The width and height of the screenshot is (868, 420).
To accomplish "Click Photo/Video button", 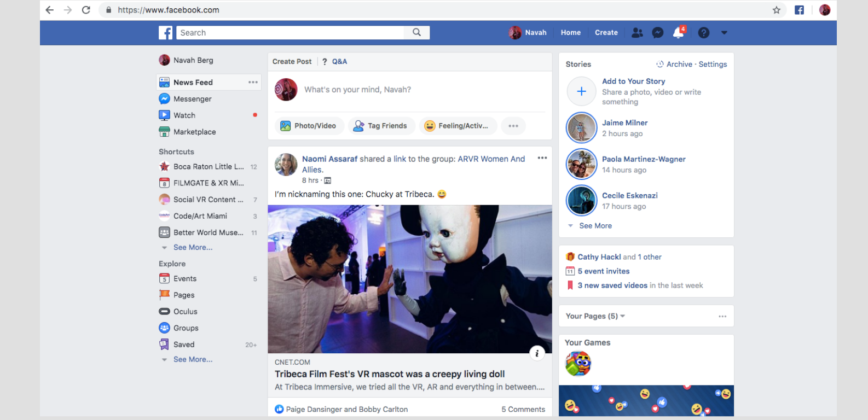I will [x=309, y=126].
